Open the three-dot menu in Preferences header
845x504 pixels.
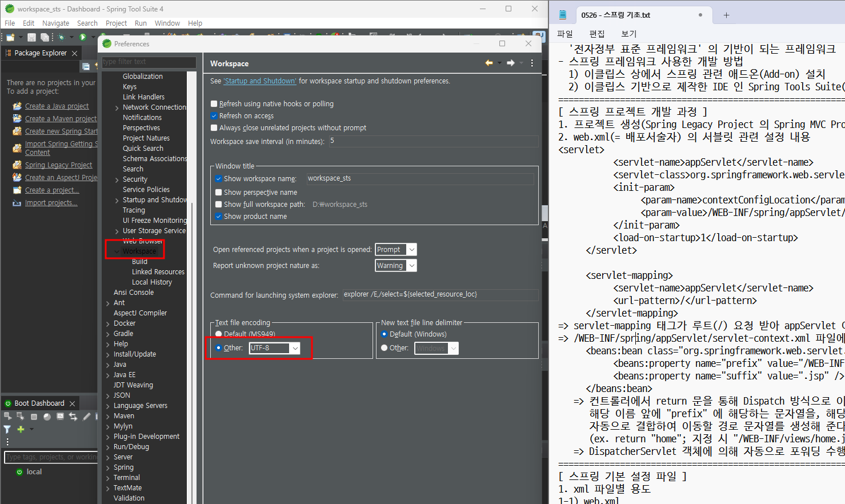[532, 63]
